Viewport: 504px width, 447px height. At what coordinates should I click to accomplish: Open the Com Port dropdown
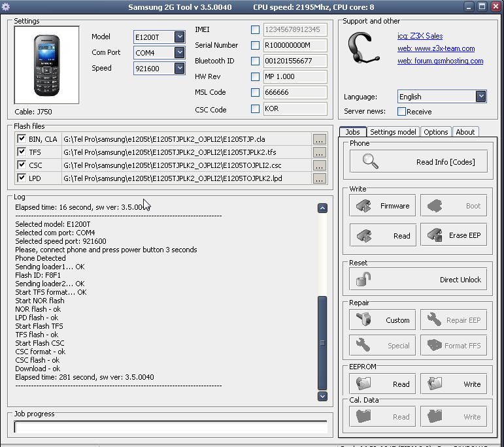180,52
